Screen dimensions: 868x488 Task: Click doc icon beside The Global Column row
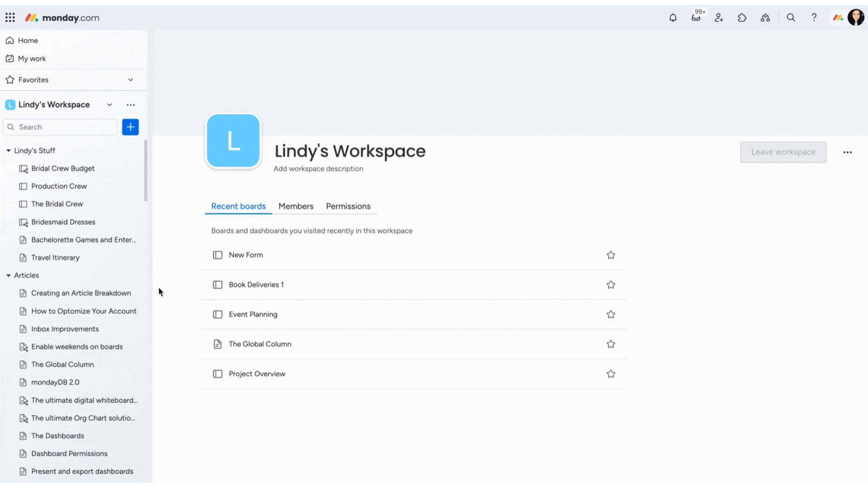(217, 344)
